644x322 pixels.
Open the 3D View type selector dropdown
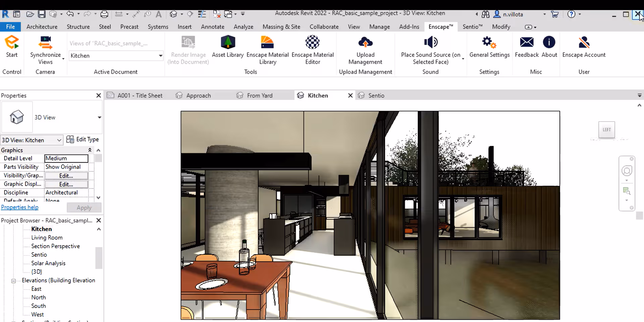[x=99, y=117]
